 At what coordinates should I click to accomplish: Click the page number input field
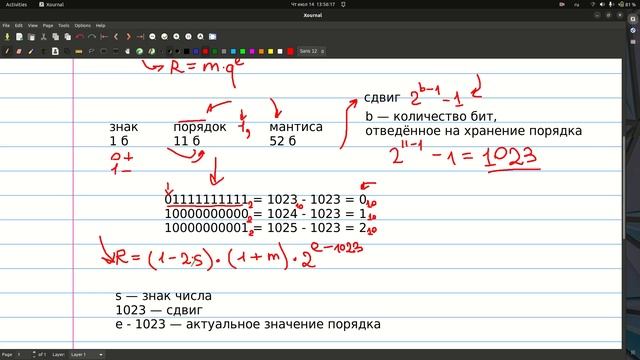click(x=23, y=355)
